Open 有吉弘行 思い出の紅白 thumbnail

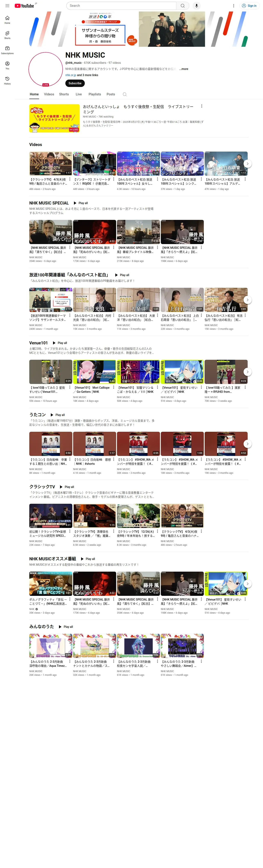click(x=226, y=299)
